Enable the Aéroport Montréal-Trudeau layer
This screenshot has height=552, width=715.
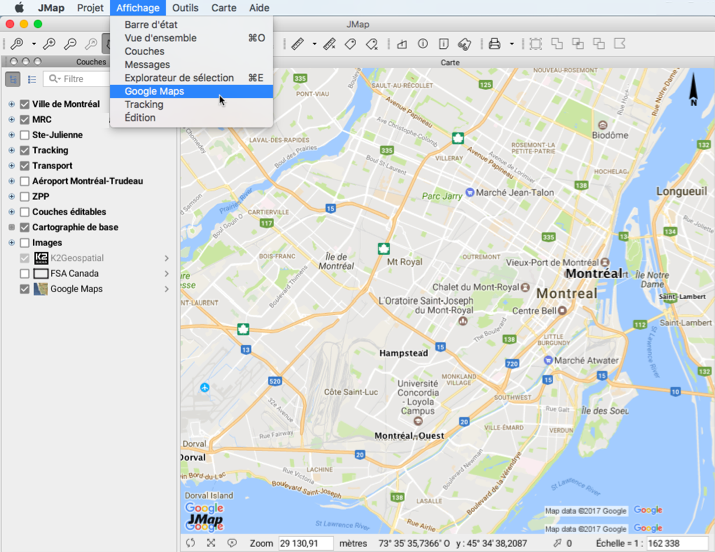25,181
